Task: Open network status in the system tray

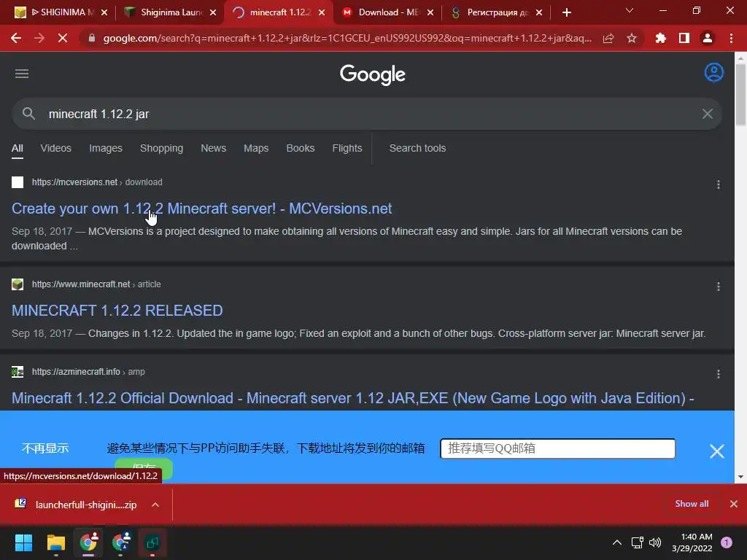Action: [637, 542]
